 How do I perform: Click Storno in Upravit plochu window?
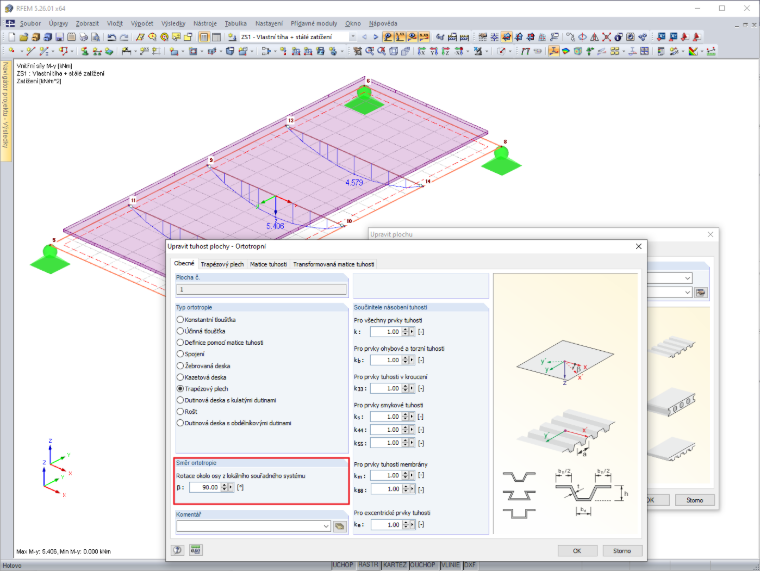coord(695,500)
